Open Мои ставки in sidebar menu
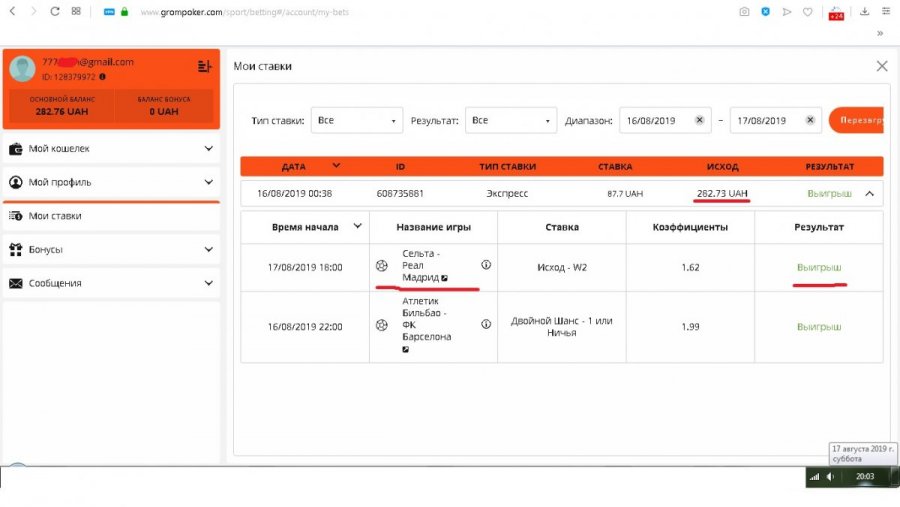 pos(55,216)
